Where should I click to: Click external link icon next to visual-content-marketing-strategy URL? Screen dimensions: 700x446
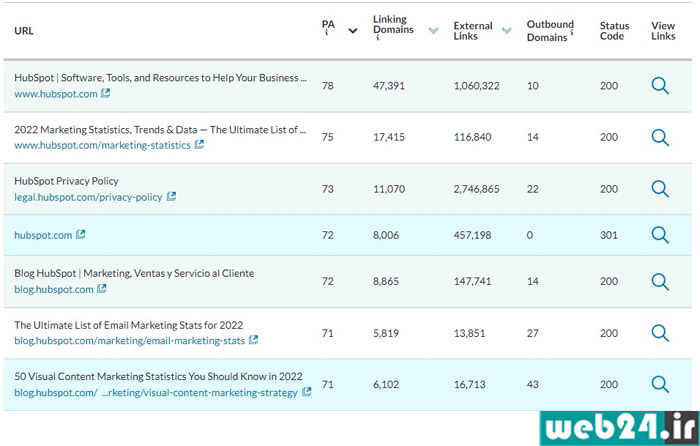[307, 392]
